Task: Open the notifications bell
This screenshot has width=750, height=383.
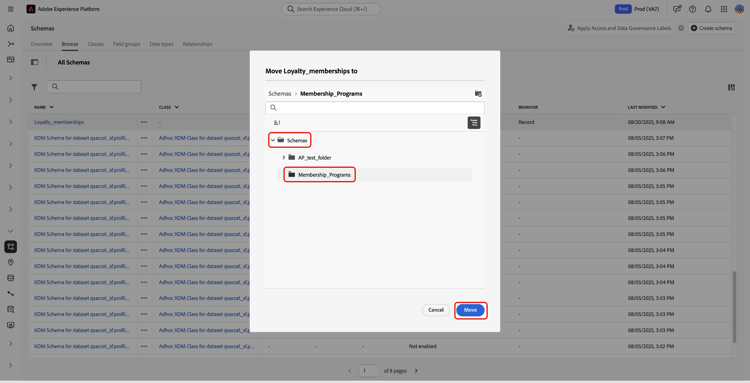Action: pyautogui.click(x=708, y=9)
